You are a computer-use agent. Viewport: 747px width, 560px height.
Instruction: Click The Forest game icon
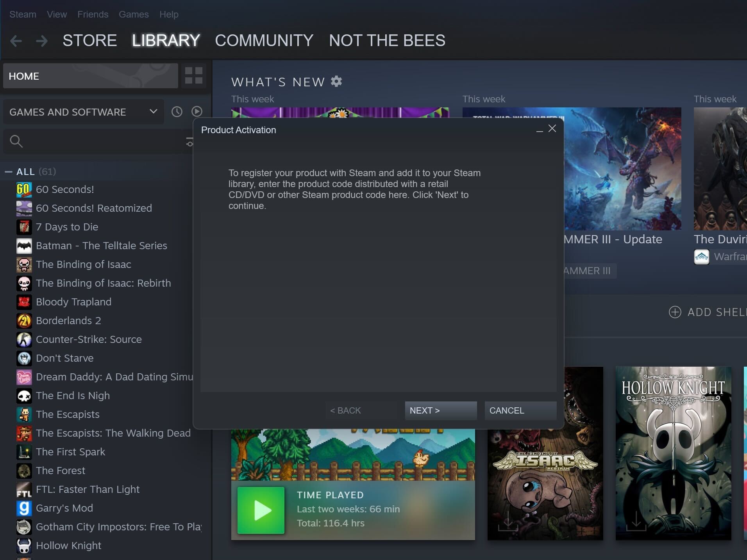(24, 471)
